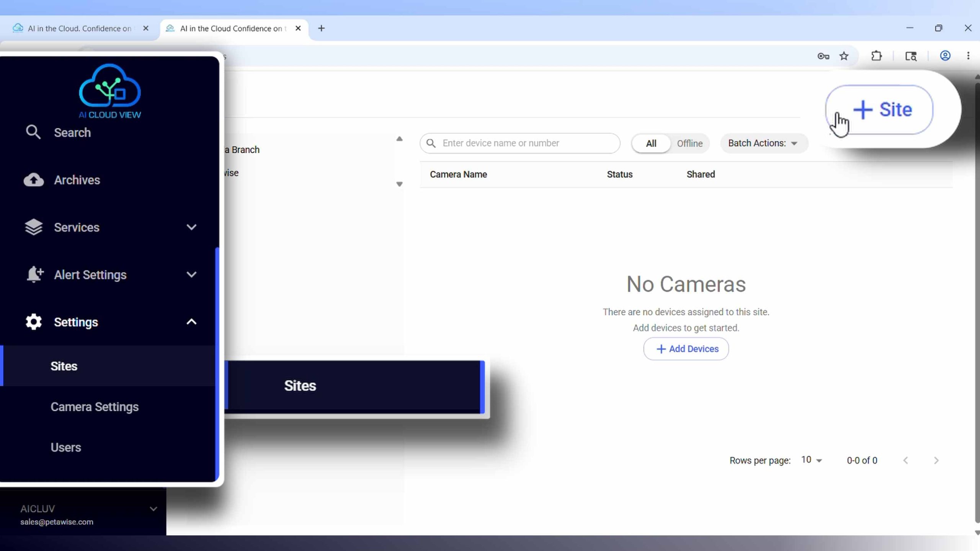Click the Archives cloud upload icon
The width and height of the screenshot is (980, 551).
(34, 180)
